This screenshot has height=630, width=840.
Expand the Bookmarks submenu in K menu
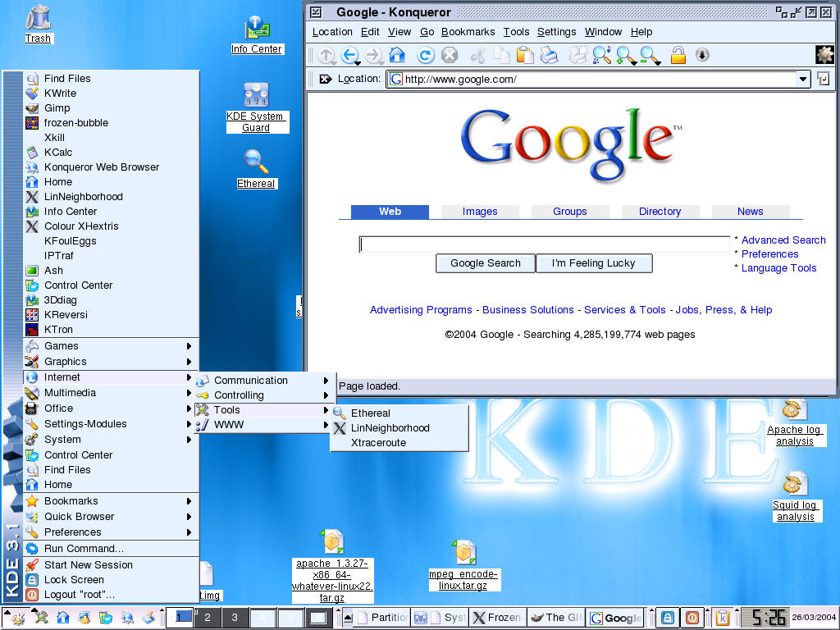[x=111, y=501]
